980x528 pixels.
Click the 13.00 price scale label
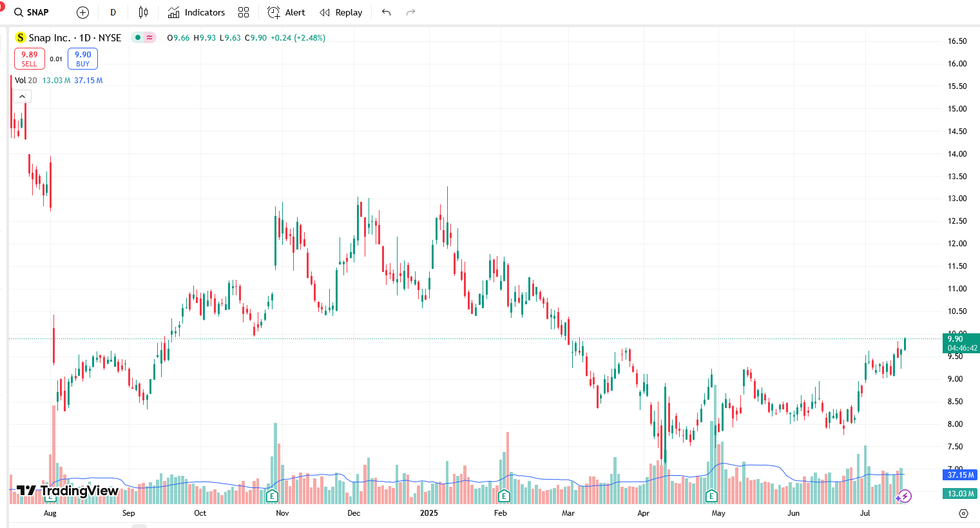pos(957,199)
